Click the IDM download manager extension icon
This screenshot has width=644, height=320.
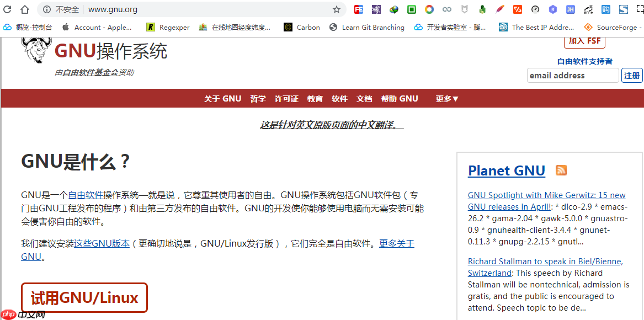click(393, 9)
